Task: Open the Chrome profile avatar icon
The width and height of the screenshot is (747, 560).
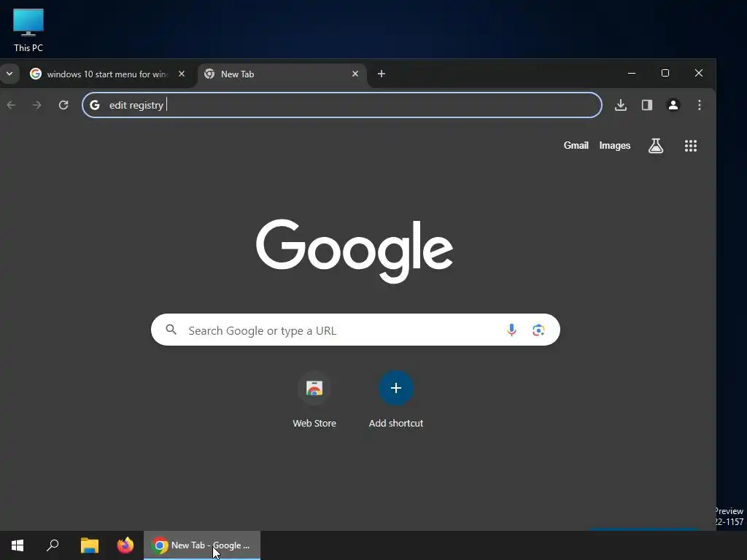Action: click(x=673, y=105)
